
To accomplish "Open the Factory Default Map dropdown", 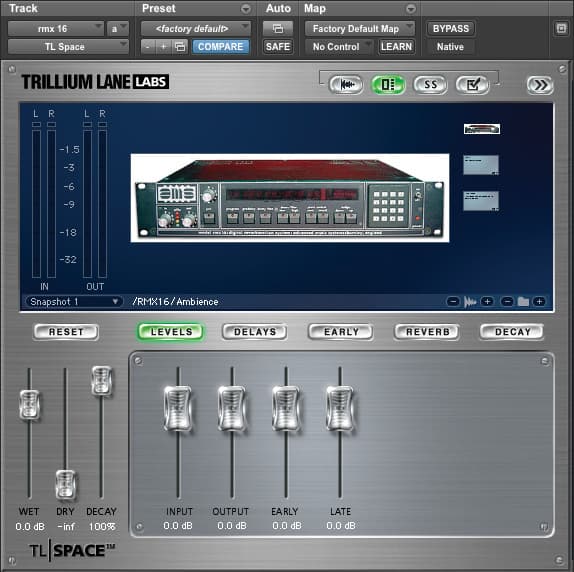I will pos(359,29).
